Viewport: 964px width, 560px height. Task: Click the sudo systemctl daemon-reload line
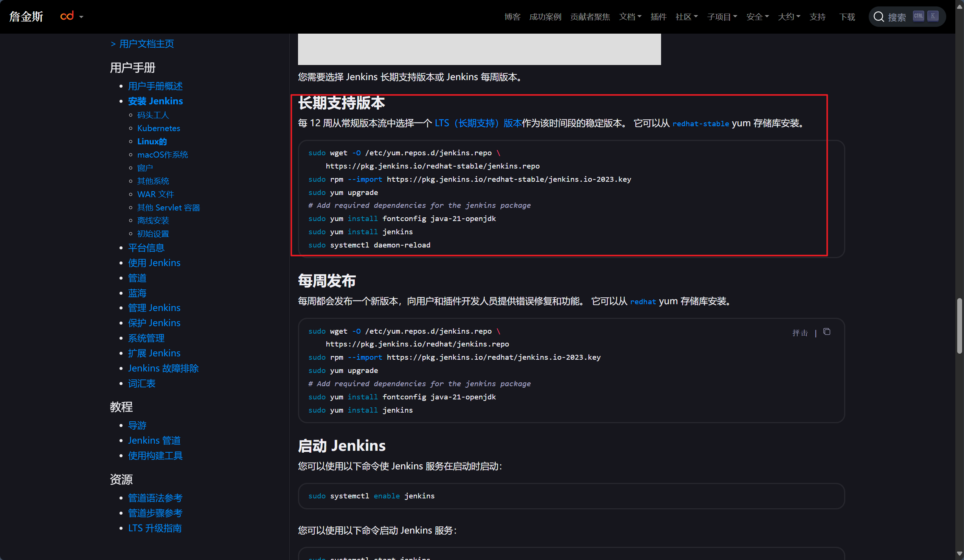click(369, 245)
